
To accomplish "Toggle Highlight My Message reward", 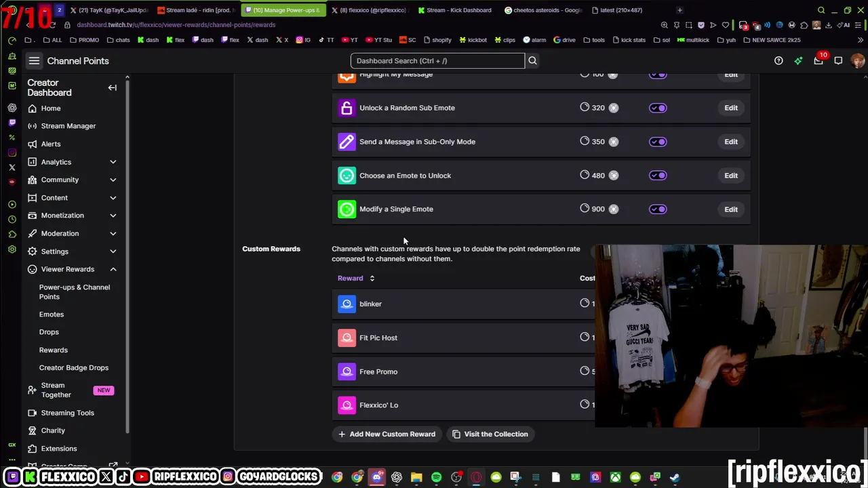I will pyautogui.click(x=658, y=75).
